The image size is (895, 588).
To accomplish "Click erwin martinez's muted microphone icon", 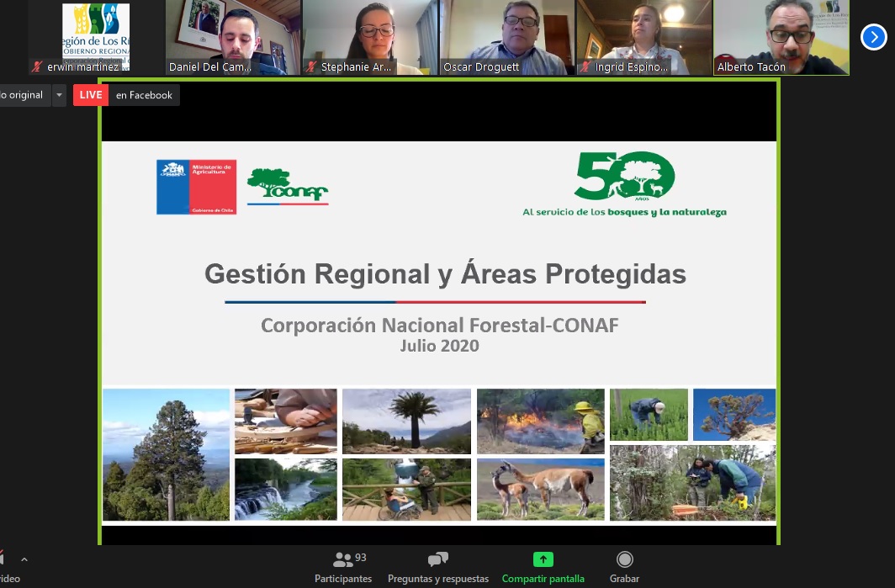I will 37,66.
